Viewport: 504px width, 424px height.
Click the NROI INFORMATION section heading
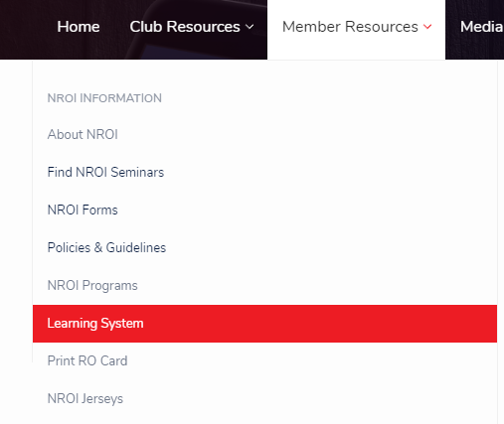pyautogui.click(x=104, y=98)
